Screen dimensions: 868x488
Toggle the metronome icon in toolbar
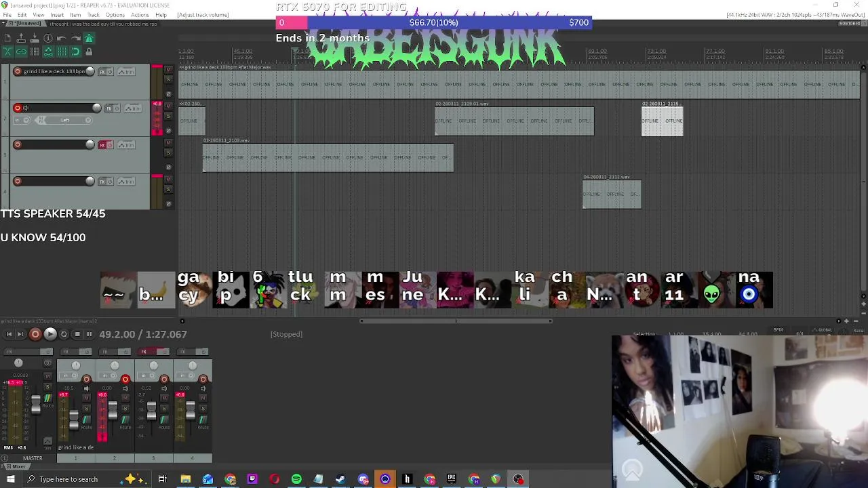click(89, 38)
